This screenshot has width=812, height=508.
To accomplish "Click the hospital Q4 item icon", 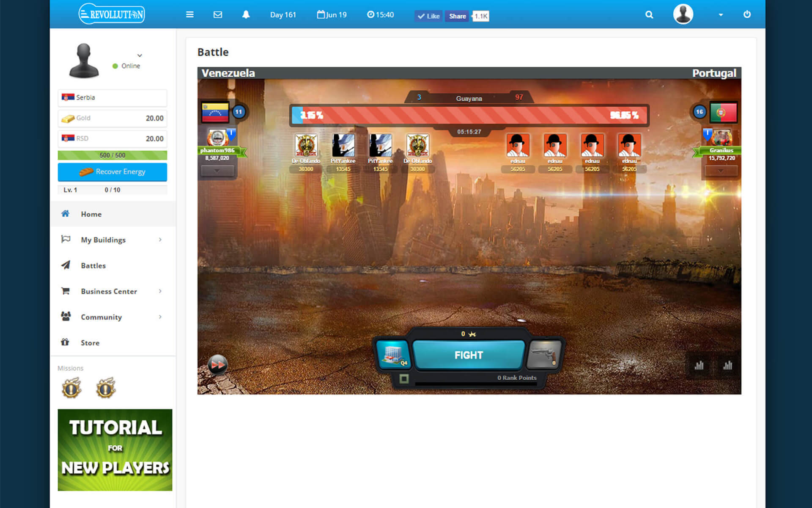I will coord(393,355).
